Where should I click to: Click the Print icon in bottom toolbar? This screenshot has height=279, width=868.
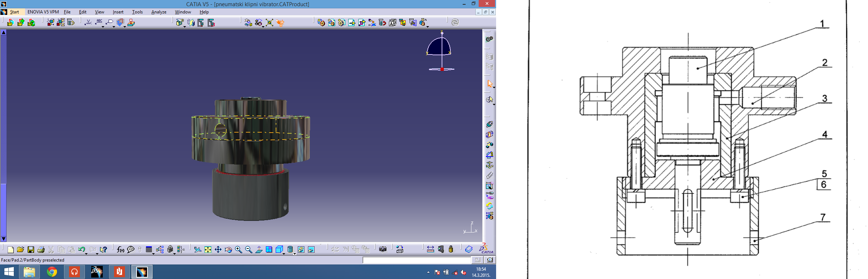tap(41, 250)
